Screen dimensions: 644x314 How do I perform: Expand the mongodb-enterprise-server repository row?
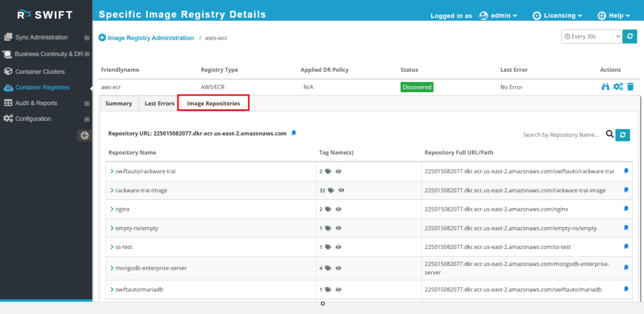click(x=112, y=268)
